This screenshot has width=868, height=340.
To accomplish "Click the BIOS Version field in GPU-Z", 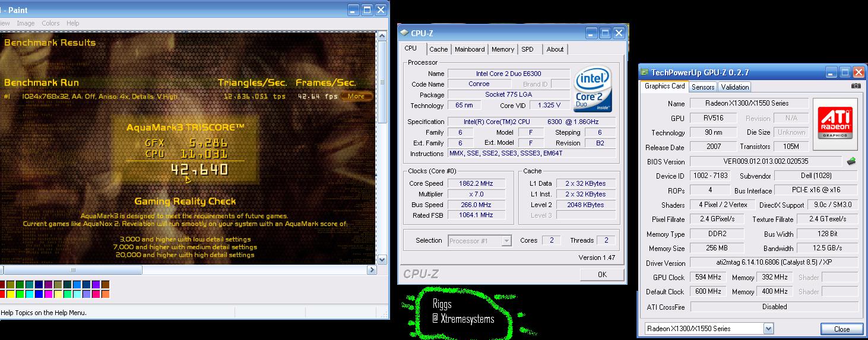I will coord(766,161).
